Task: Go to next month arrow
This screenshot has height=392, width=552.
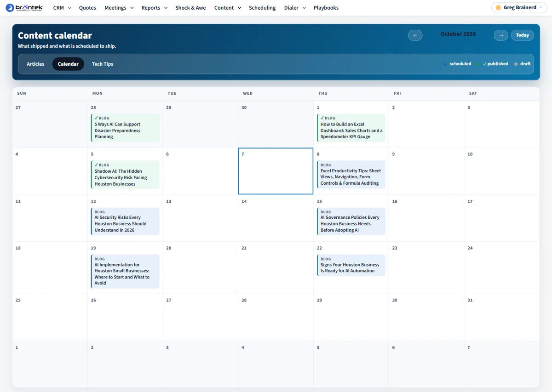Action: coord(501,35)
